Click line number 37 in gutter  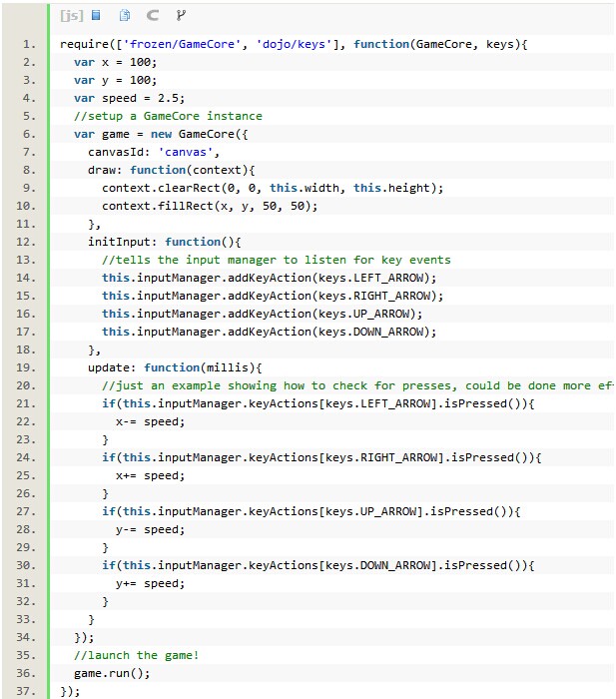(x=27, y=691)
